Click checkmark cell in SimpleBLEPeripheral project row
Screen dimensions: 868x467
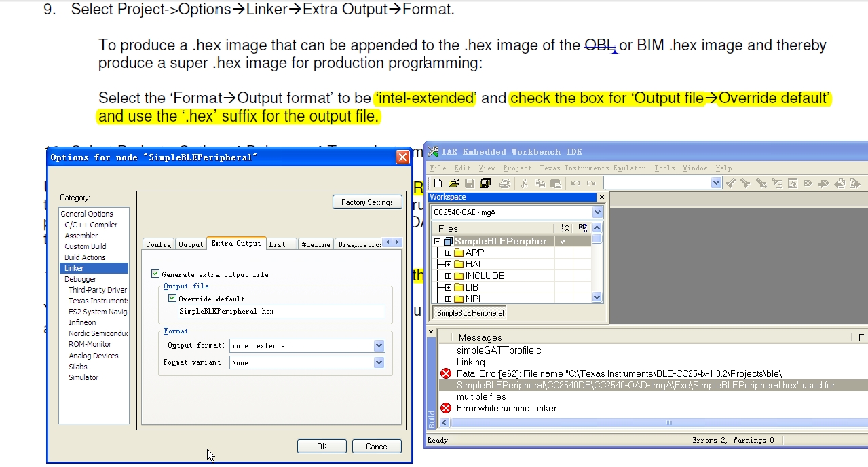click(x=563, y=241)
